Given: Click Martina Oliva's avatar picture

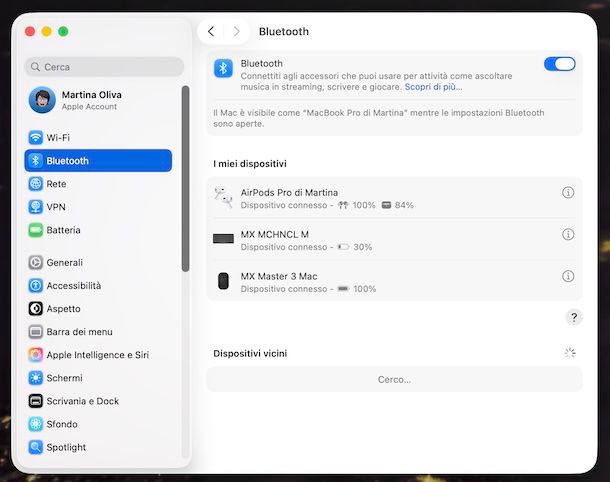Looking at the screenshot, I should 42,100.
